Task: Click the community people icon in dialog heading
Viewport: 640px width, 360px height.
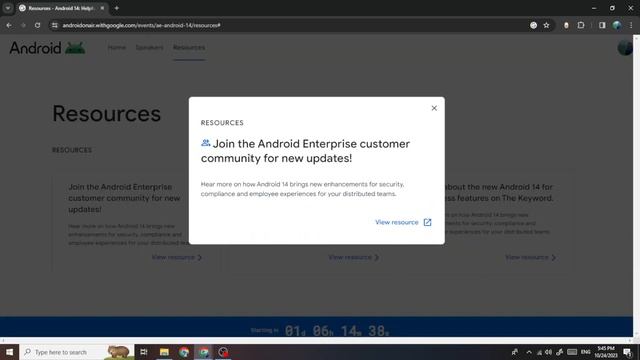Action: [x=206, y=143]
